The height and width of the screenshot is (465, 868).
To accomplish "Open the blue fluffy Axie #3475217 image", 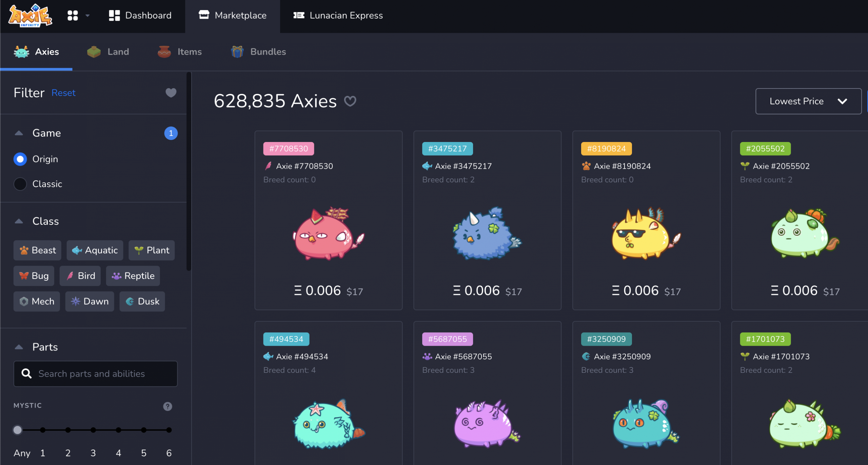I will tap(487, 234).
